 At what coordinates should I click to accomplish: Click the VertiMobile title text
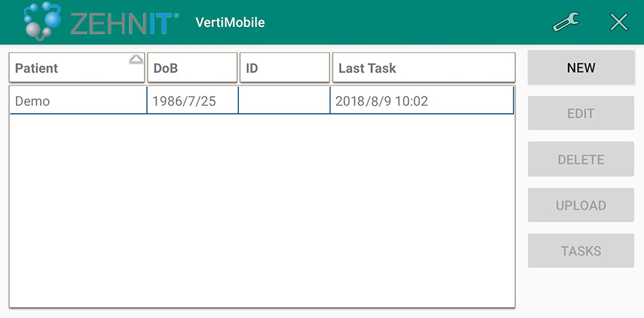[x=230, y=23]
